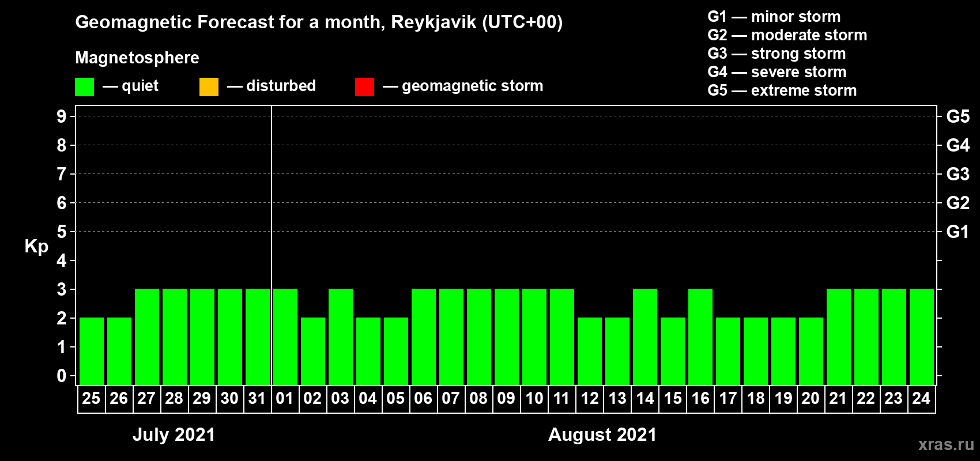Screen dimensions: 980x461
Task: Click date cell 21 on the axis
Action: (x=838, y=399)
